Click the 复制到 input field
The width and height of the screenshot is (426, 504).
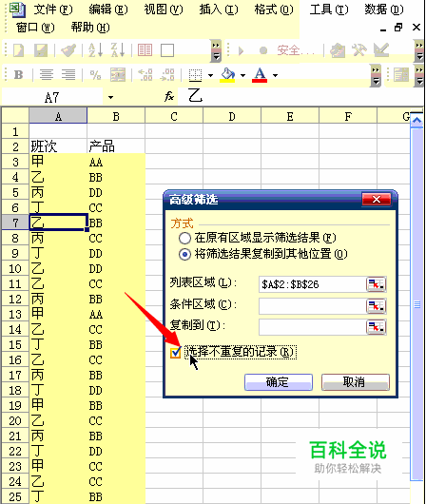pos(312,327)
